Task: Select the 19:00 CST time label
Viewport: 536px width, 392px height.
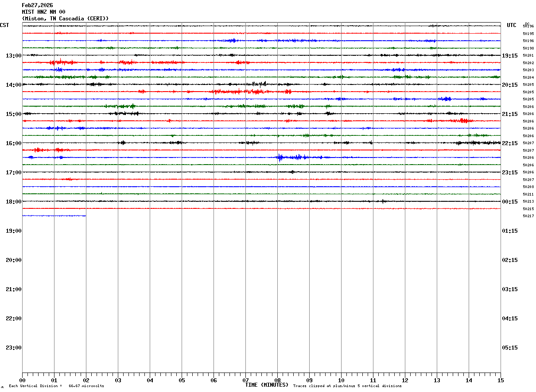Action: (x=14, y=231)
